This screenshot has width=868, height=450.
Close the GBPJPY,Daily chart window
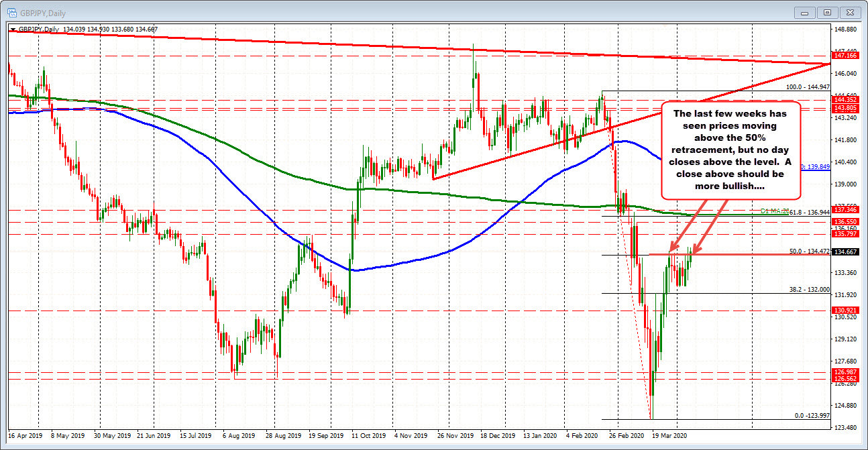coord(850,12)
